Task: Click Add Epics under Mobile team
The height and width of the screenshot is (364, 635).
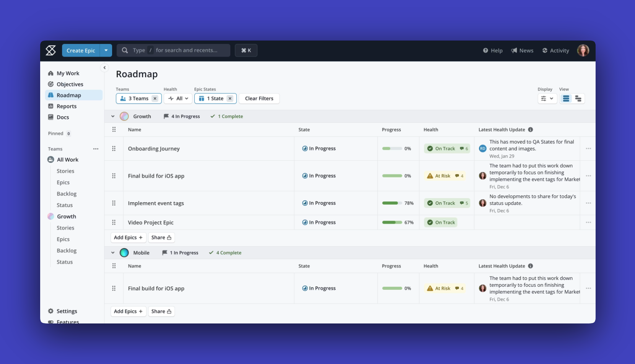Action: 128,311
